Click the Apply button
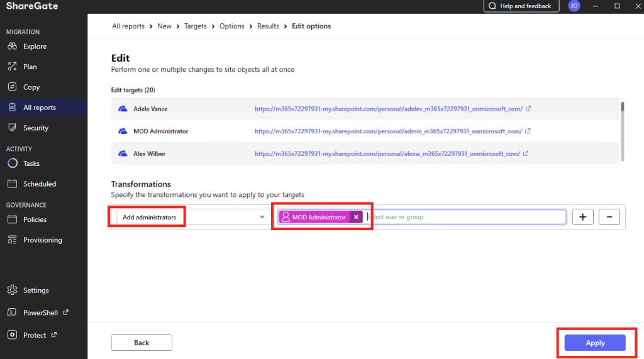This screenshot has height=359, width=644. pyautogui.click(x=595, y=343)
